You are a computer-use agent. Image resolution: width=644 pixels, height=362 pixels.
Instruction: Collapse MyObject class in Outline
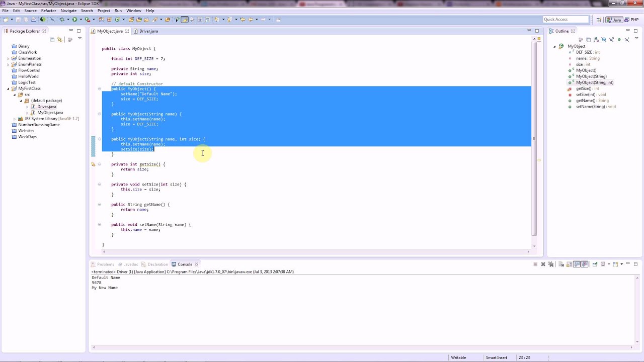(x=555, y=46)
